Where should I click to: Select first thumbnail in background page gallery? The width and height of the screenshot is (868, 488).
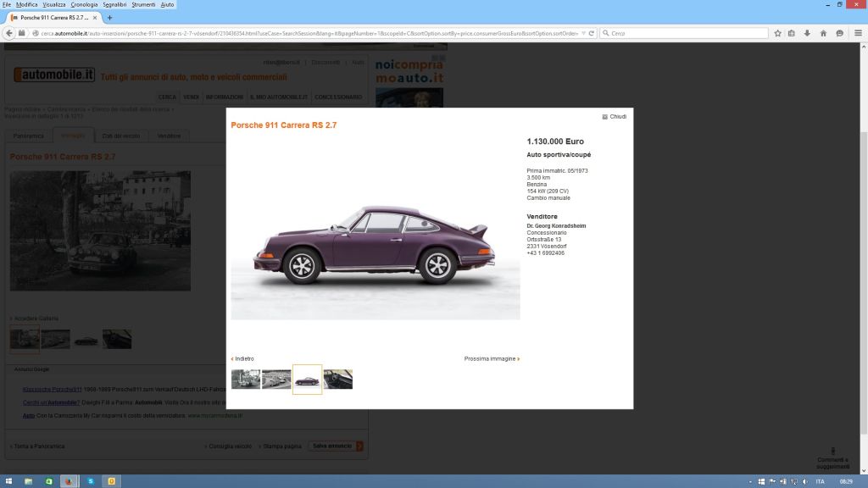click(25, 339)
